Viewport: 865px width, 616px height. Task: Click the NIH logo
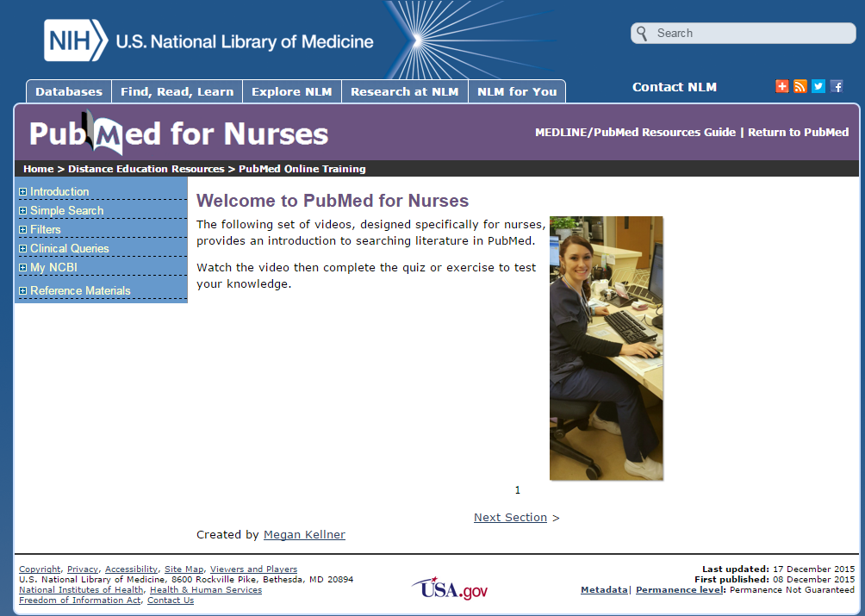(x=76, y=40)
